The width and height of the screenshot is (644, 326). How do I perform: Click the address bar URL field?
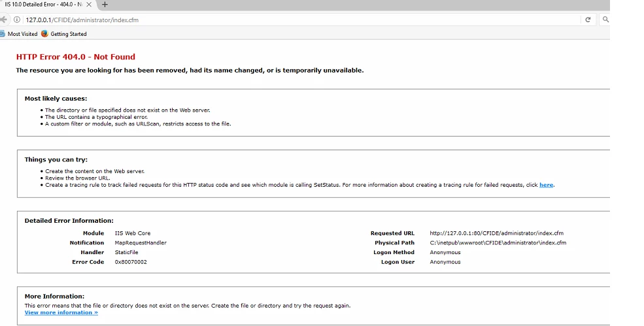(300, 20)
